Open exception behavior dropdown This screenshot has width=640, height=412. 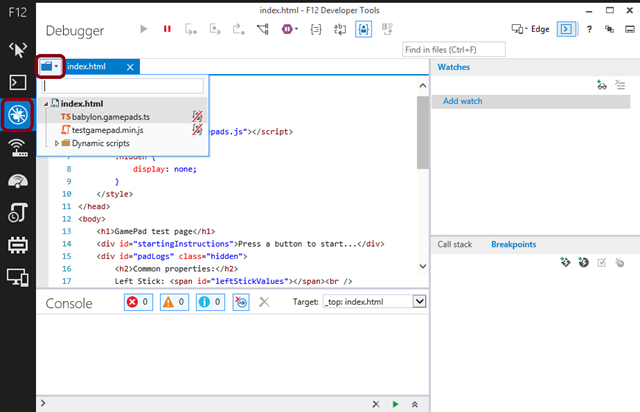click(289, 29)
